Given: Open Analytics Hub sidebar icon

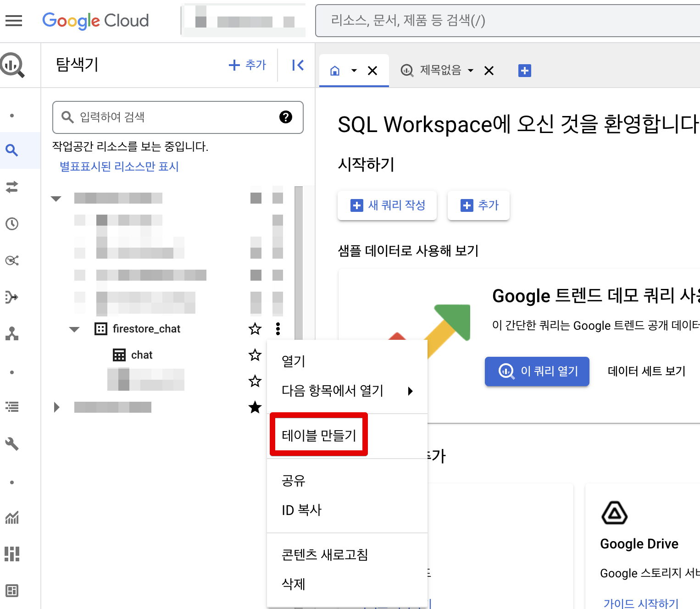Looking at the screenshot, I should tap(12, 260).
